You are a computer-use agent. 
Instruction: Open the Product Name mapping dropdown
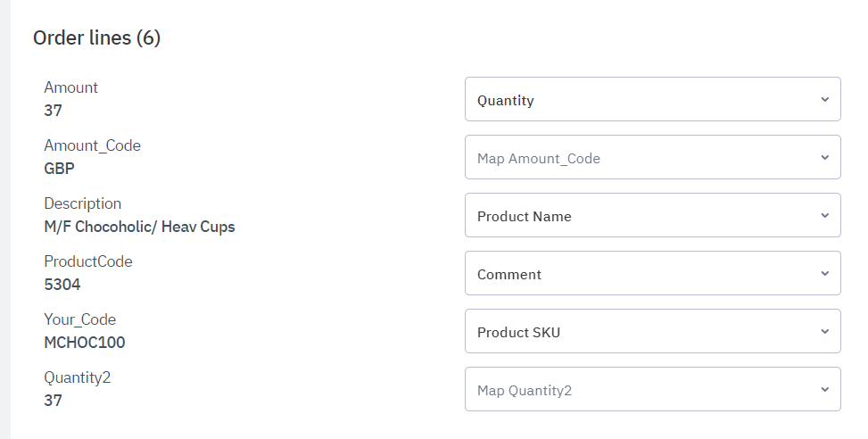(652, 216)
